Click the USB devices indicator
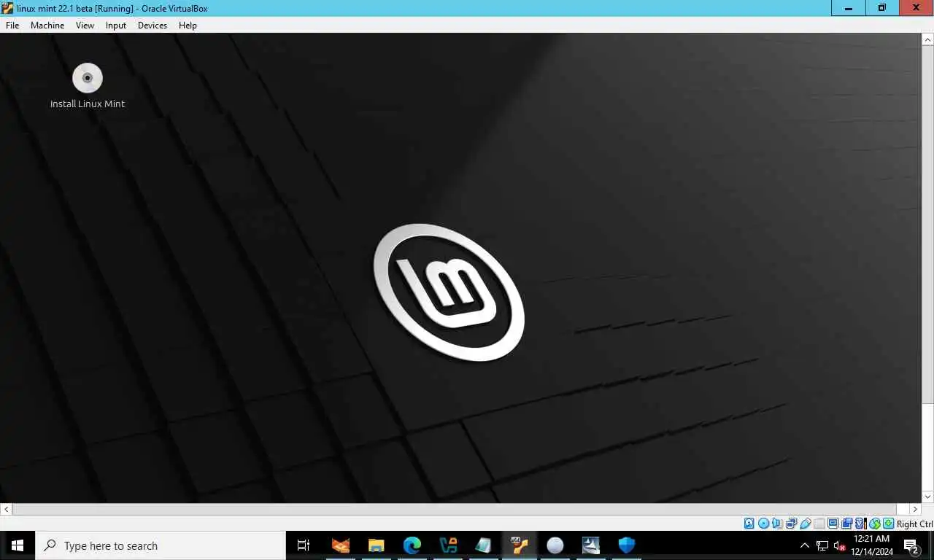This screenshot has width=934, height=560. (806, 524)
